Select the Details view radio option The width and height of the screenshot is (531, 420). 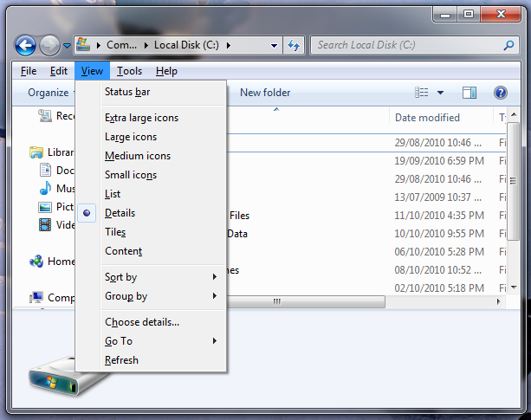pos(120,213)
